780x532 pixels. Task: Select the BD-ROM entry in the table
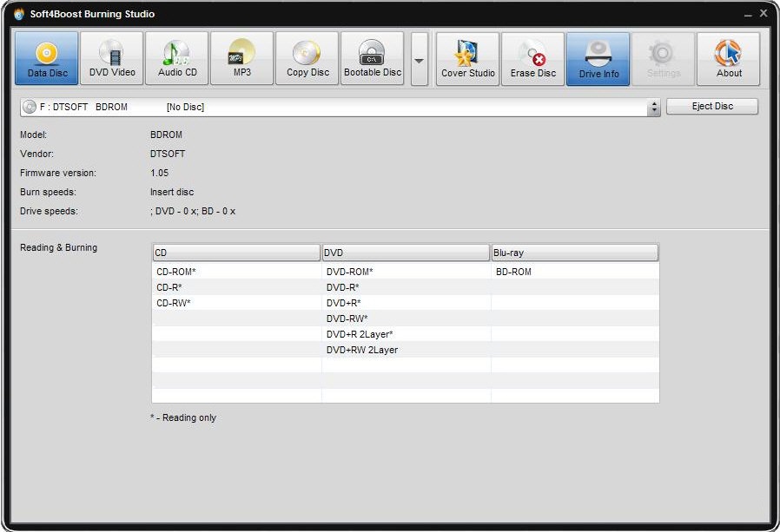(513, 272)
